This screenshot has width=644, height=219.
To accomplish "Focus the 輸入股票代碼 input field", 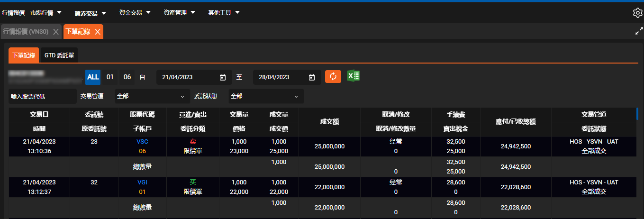I will 42,96.
